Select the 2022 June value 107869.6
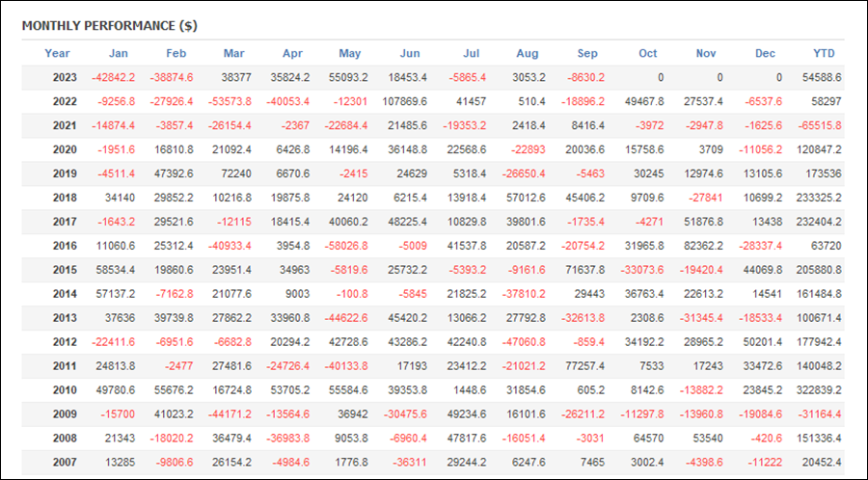The image size is (868, 480). [405, 102]
